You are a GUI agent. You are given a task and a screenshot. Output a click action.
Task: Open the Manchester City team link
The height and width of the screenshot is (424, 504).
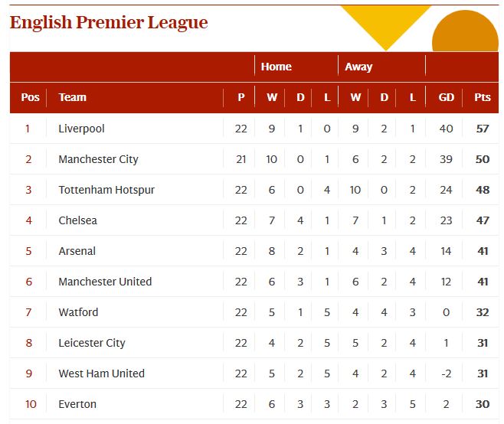pyautogui.click(x=98, y=159)
